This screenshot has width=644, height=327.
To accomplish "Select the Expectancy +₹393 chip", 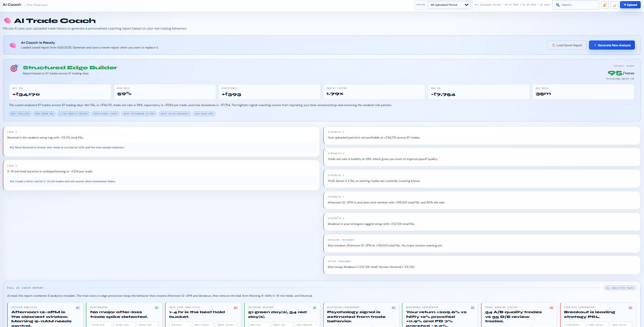I will [105, 114].
